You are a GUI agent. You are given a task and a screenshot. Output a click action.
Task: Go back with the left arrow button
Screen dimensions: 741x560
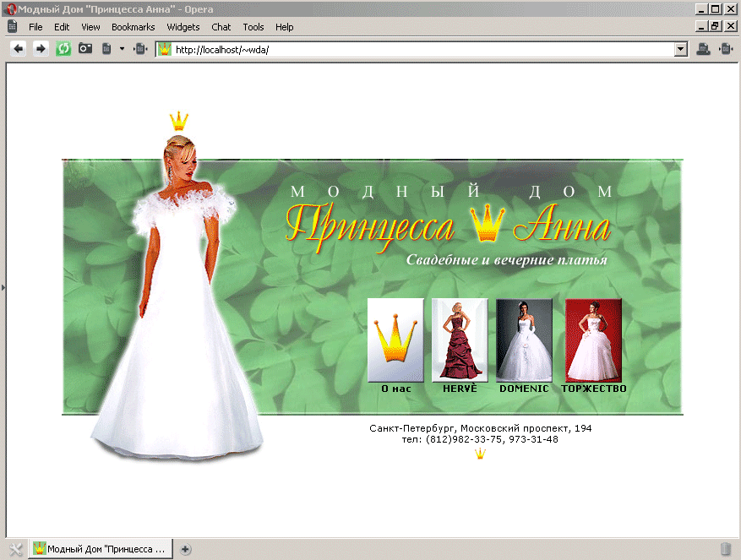19,49
